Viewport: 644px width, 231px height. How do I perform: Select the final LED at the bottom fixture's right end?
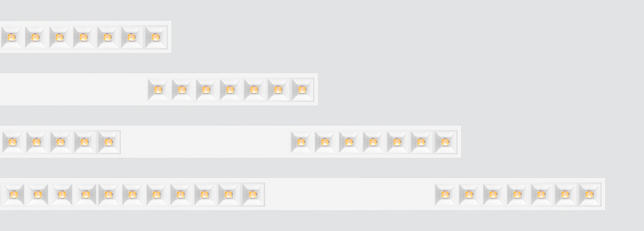(x=589, y=194)
